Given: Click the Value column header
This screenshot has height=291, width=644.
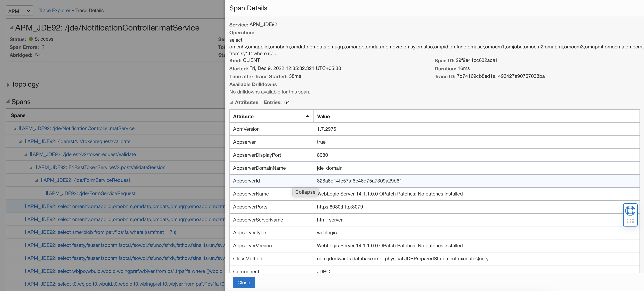Looking at the screenshot, I should pyautogui.click(x=323, y=116).
